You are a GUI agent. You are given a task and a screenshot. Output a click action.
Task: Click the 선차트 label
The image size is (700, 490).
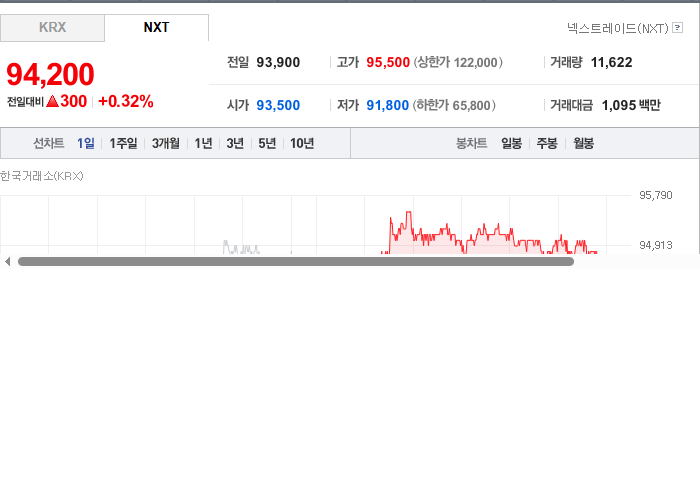click(49, 143)
